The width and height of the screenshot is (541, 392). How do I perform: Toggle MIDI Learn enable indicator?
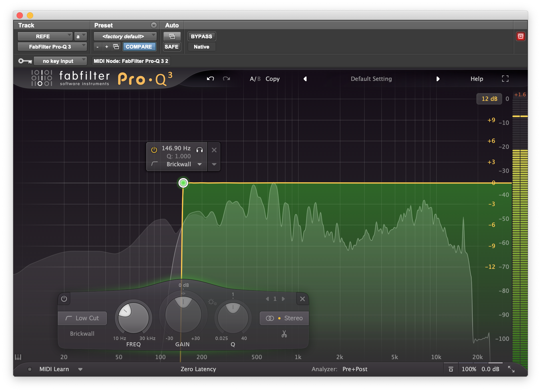coord(30,369)
